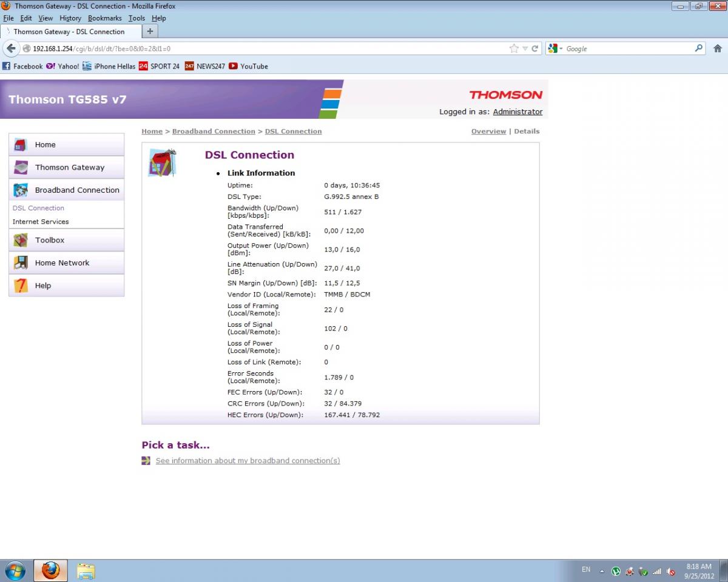Click the Administrator login link
Viewport: 728px width, 582px height.
tap(517, 112)
